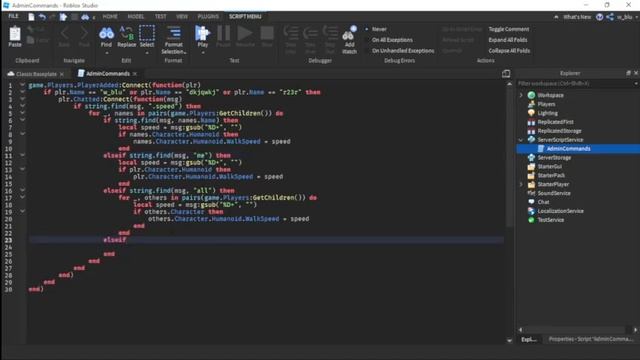
Task: Switch to the MODEL ribbon tab
Action: 136,16
